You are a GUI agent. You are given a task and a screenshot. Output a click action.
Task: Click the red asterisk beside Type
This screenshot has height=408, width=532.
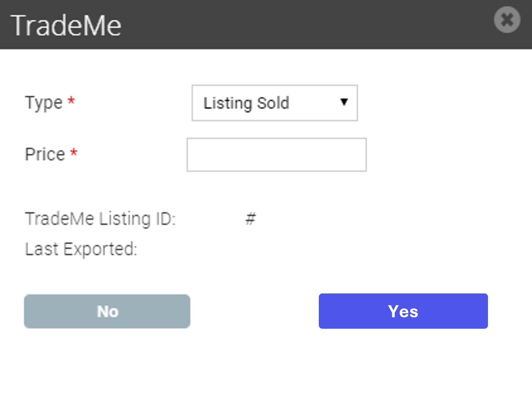click(71, 100)
